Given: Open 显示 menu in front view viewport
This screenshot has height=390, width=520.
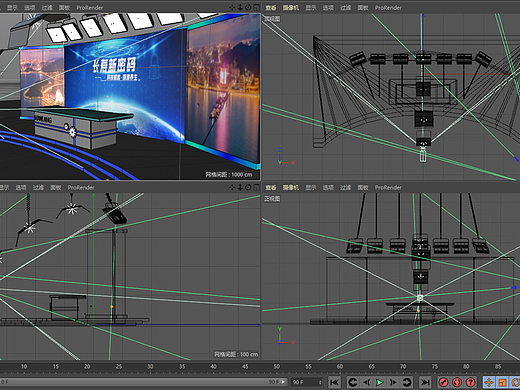Looking at the screenshot, I should [x=311, y=187].
